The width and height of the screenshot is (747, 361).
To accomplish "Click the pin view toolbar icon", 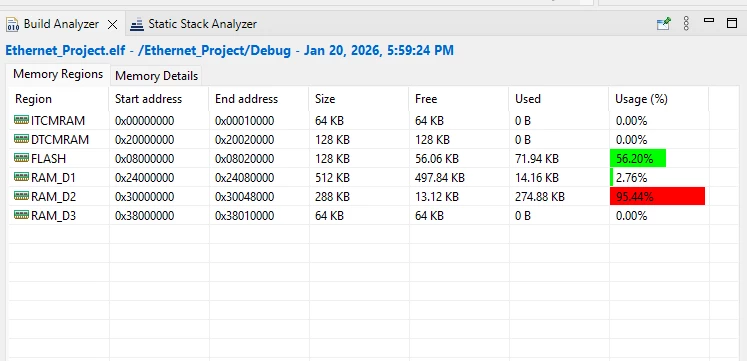I will coord(664,23).
